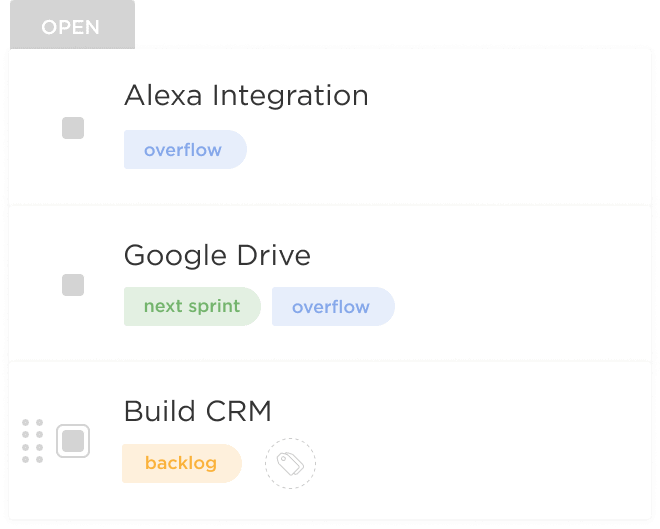The image size is (660, 529).
Task: Click the green next sprint tag
Action: [x=192, y=306]
